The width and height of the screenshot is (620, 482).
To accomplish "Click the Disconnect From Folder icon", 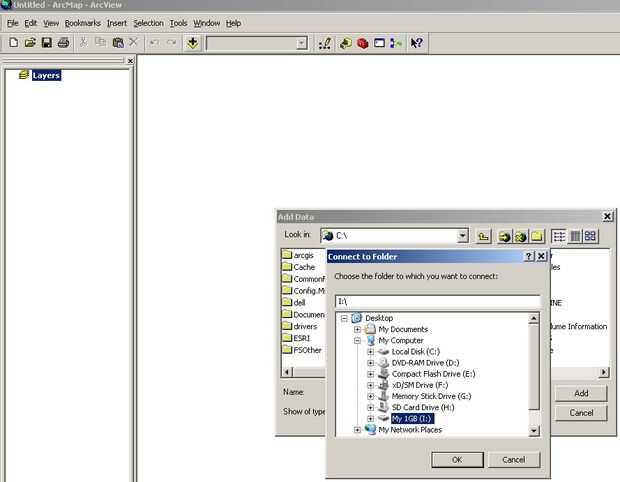I will pos(520,236).
